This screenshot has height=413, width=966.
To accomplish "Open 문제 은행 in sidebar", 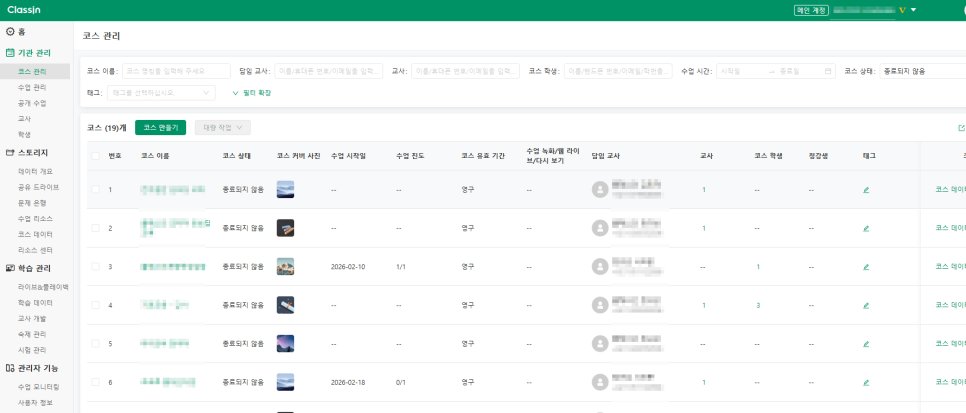I will click(32, 203).
